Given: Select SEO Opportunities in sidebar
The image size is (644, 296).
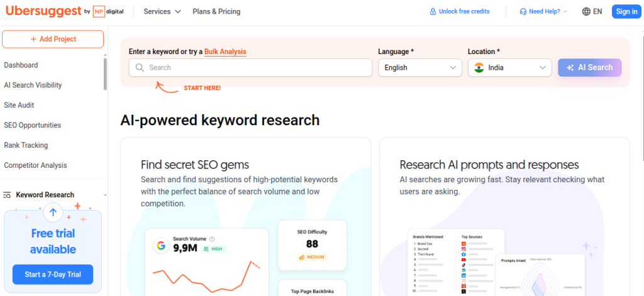Looking at the screenshot, I should tap(33, 125).
